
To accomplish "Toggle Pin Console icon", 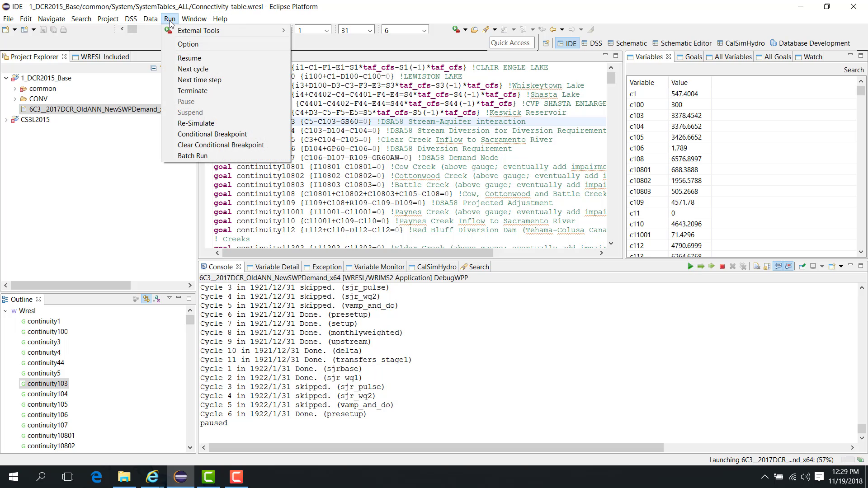I will pos(802,267).
